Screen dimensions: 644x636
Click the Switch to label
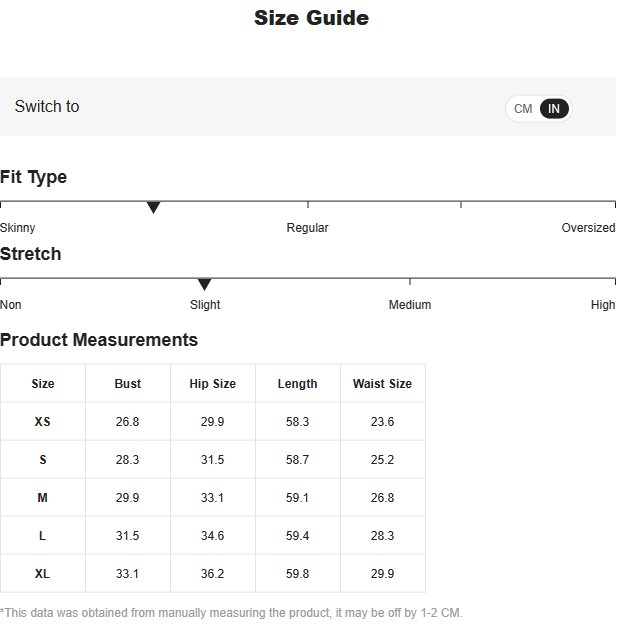coord(47,107)
